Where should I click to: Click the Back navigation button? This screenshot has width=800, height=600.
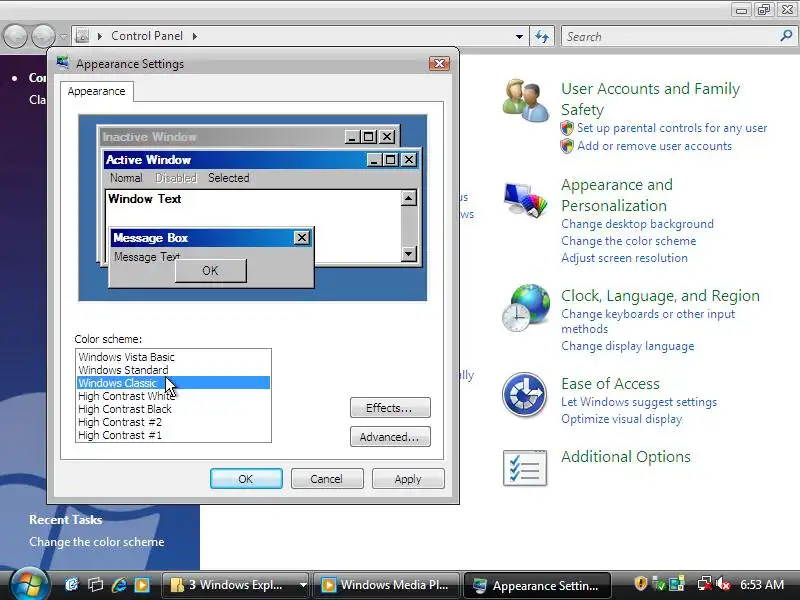(15, 36)
